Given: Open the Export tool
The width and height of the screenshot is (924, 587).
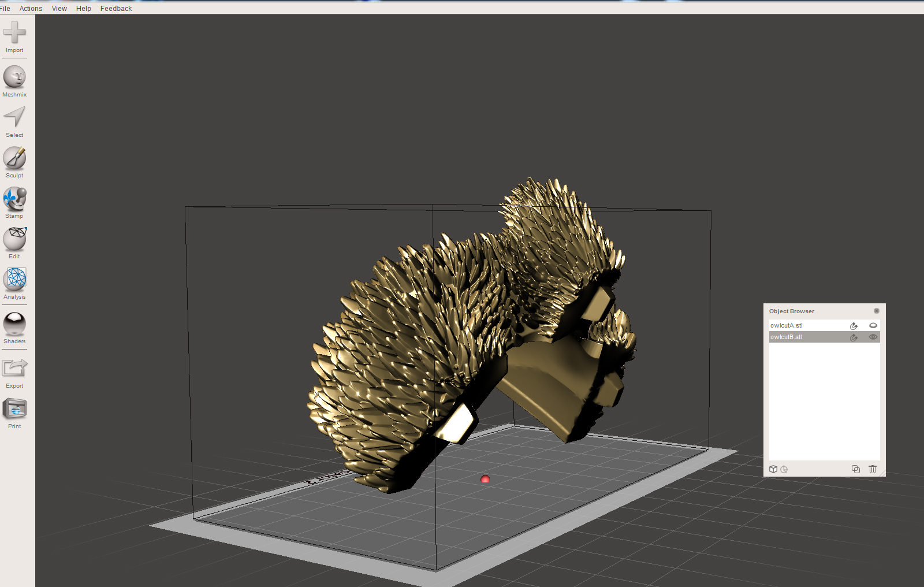Looking at the screenshot, I should [x=14, y=369].
